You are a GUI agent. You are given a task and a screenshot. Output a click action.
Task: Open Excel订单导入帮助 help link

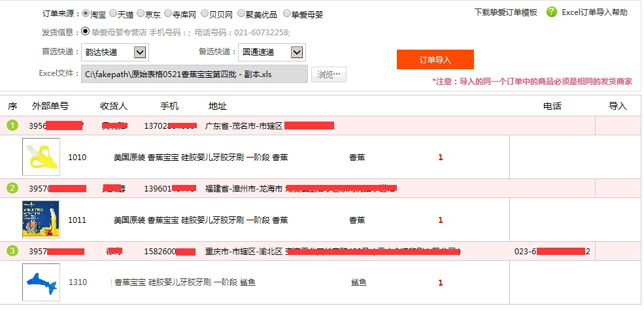click(594, 12)
